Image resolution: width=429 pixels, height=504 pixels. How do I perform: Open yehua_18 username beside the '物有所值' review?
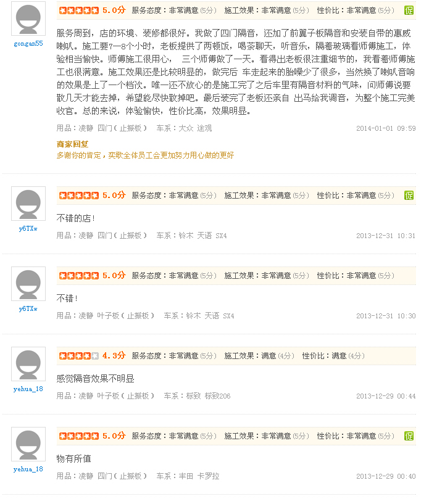pos(28,469)
